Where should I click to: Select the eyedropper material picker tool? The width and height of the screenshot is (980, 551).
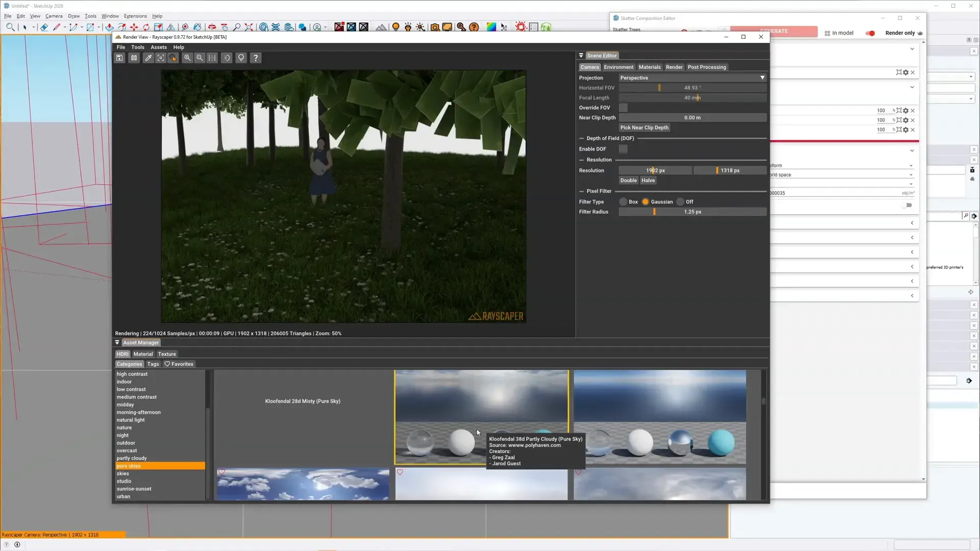[x=149, y=58]
